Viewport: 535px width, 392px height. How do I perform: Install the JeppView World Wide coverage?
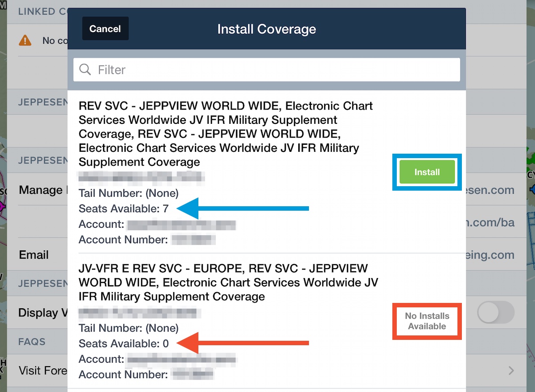[427, 172]
